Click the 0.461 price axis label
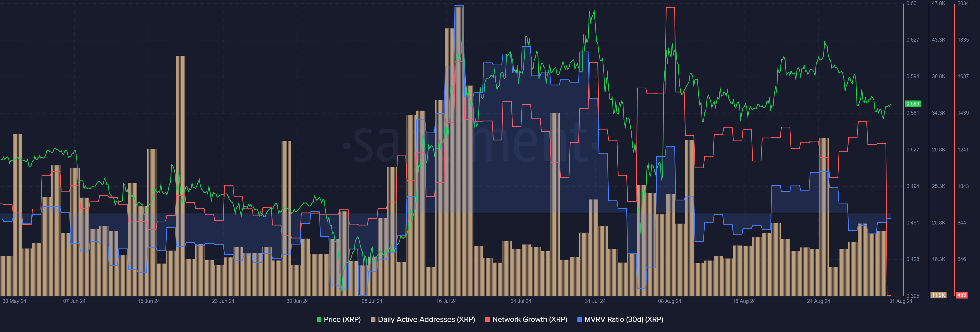 (912, 223)
